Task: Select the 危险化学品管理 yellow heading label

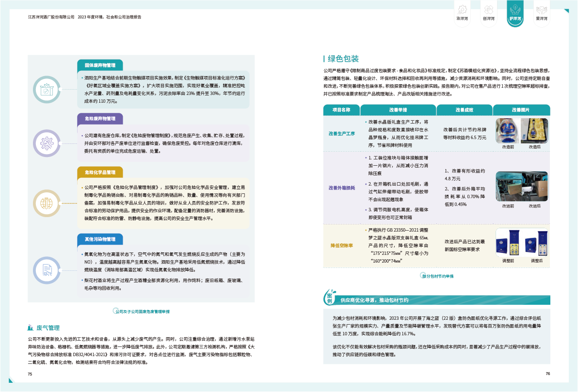Action: pyautogui.click(x=100, y=172)
